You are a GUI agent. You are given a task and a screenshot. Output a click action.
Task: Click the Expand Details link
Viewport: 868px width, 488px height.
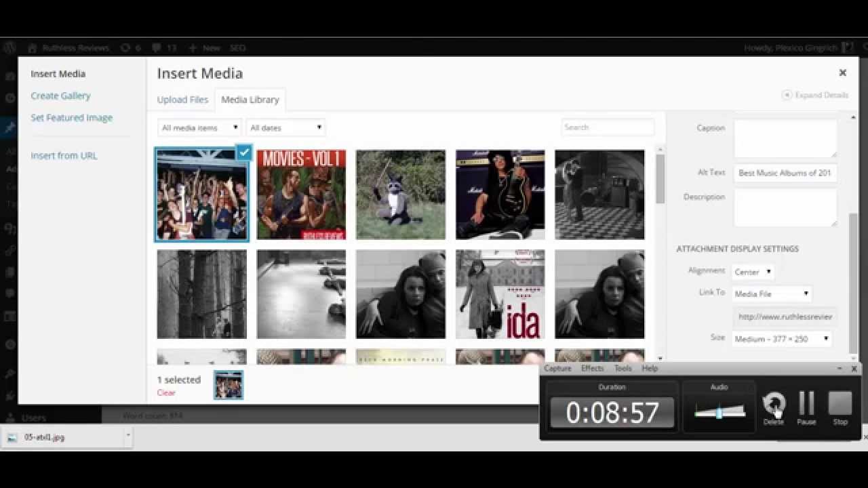(815, 95)
